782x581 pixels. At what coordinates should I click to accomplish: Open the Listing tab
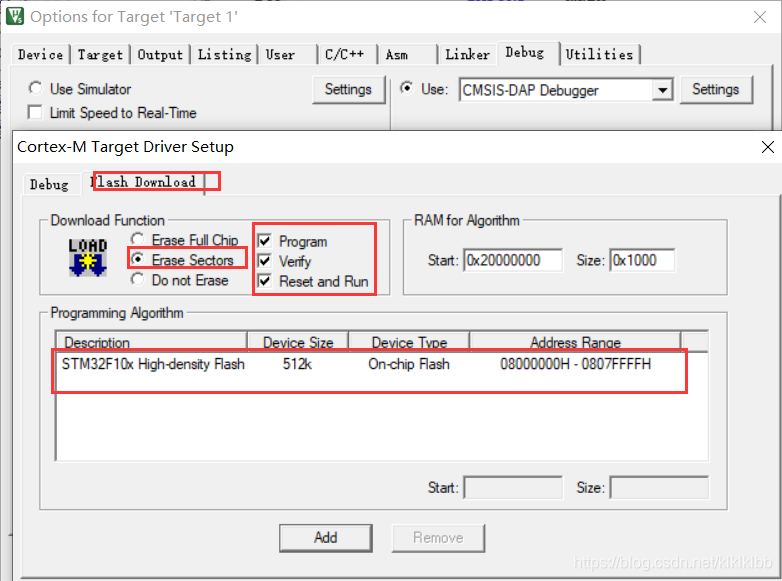pyautogui.click(x=224, y=54)
